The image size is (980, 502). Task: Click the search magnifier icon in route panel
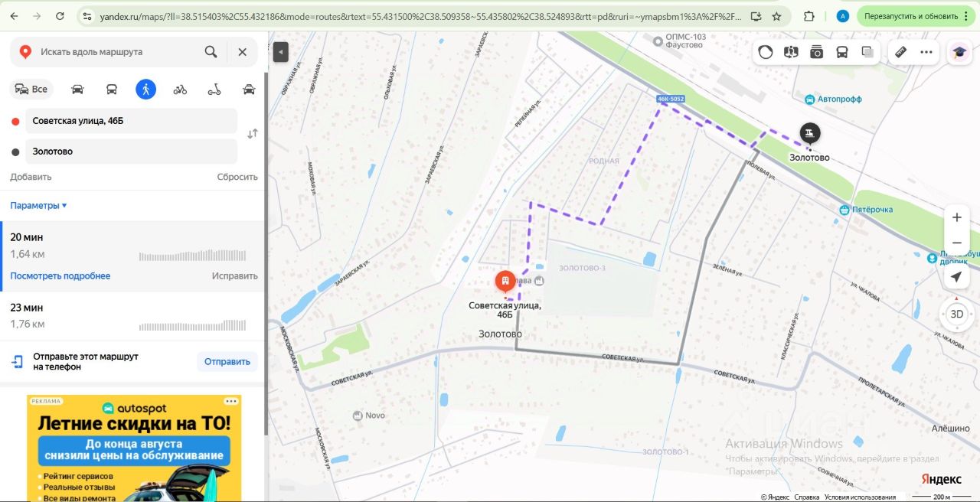pyautogui.click(x=211, y=52)
